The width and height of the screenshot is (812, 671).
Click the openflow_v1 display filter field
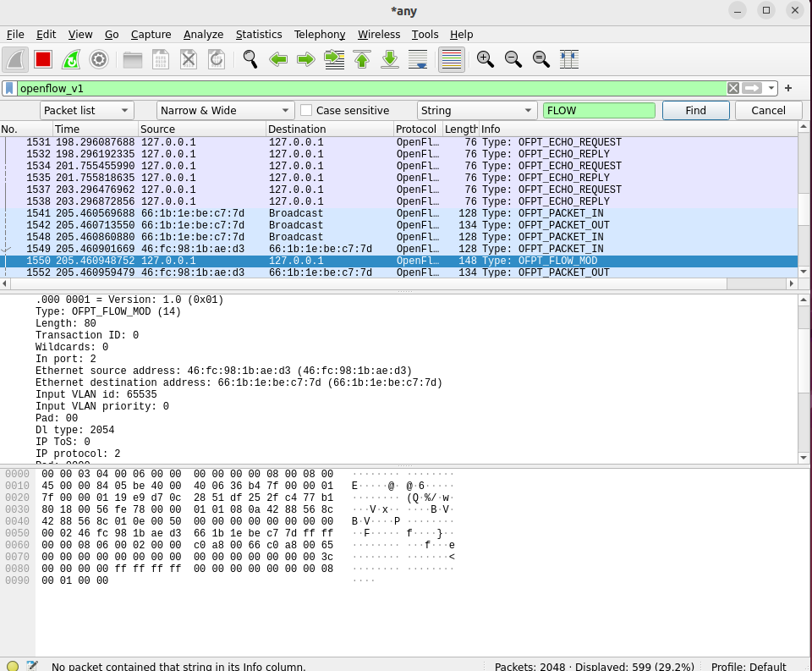(x=372, y=88)
